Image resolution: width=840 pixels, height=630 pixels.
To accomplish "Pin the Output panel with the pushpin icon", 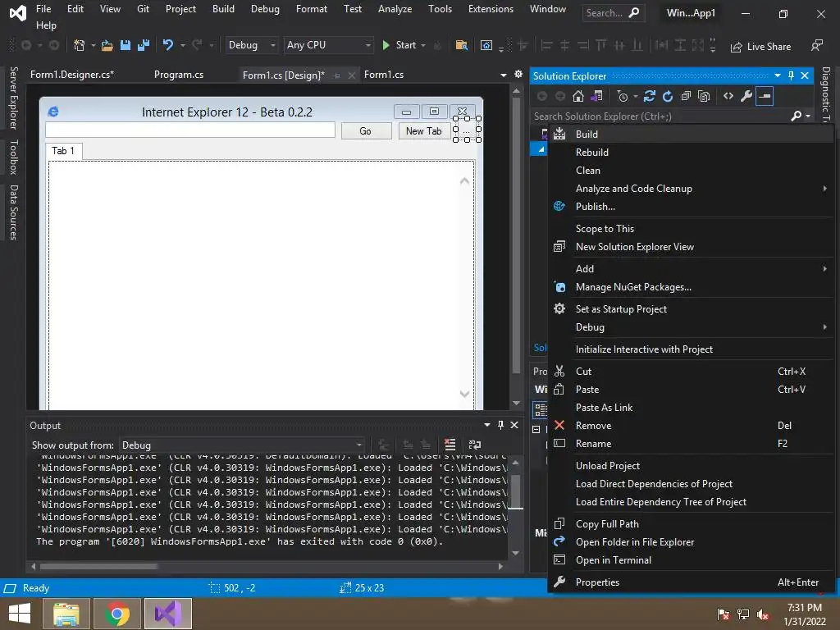I will tap(500, 425).
